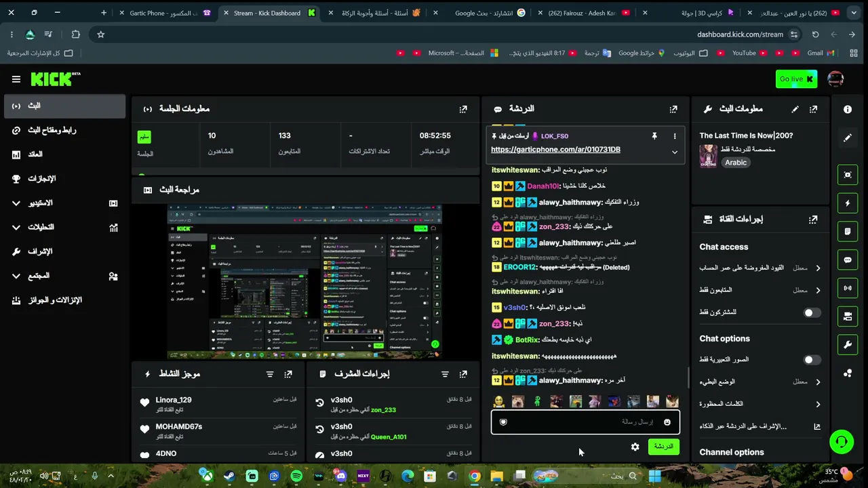This screenshot has height=488, width=868.
Task: Open the garticphone.com pinned link
Action: (555, 150)
